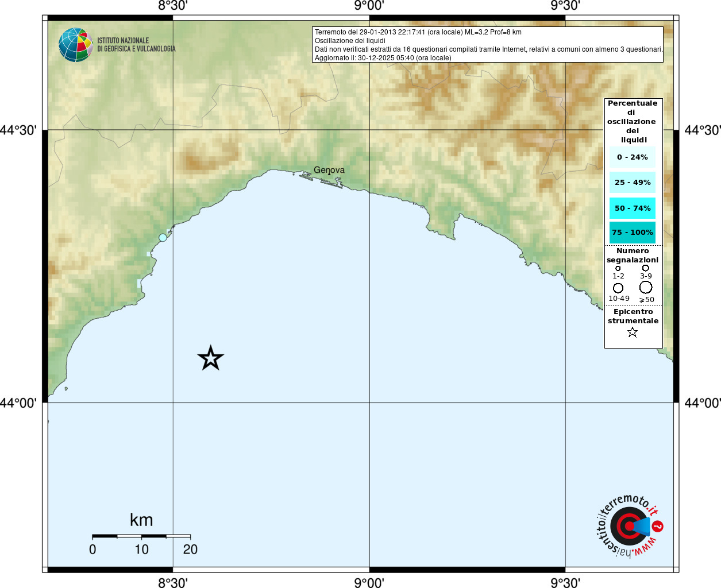Click the Istituto Nazionale di Geofisica text
Viewport: 721px width, 588px height.
point(136,45)
